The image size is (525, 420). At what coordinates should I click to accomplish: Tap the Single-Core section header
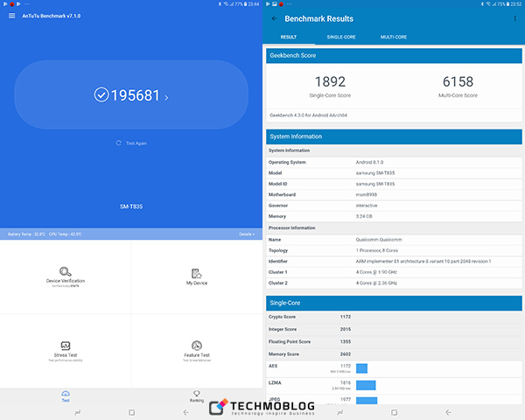pos(394,303)
